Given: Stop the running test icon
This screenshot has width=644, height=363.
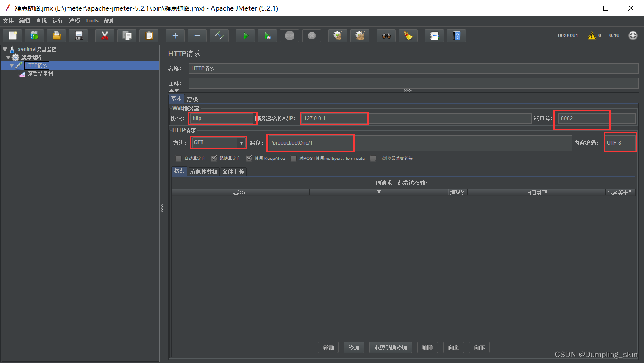Looking at the screenshot, I should pos(289,36).
